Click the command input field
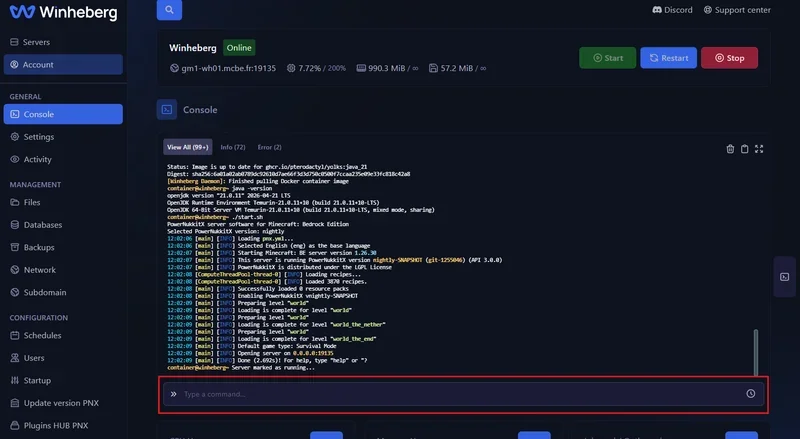The height and width of the screenshot is (439, 800). (463, 394)
